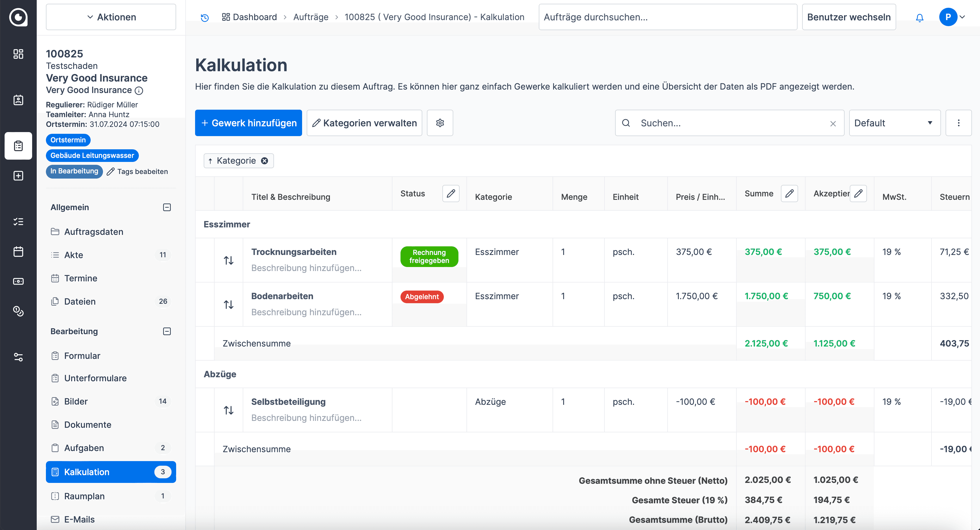This screenshot has height=530, width=980.
Task: Remove the Kategorie grouping chip
Action: tap(265, 161)
